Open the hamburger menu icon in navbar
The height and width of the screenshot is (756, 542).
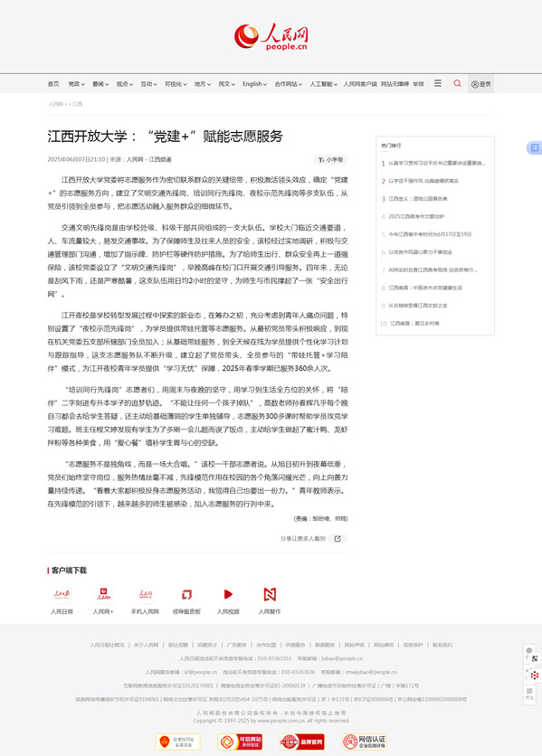click(x=438, y=83)
